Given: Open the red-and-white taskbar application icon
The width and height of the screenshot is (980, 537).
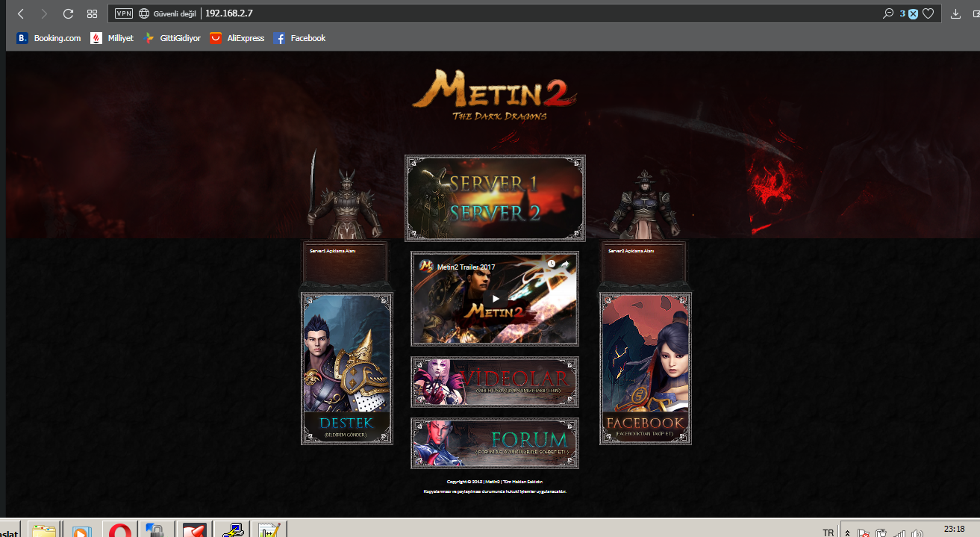Looking at the screenshot, I should (x=193, y=530).
